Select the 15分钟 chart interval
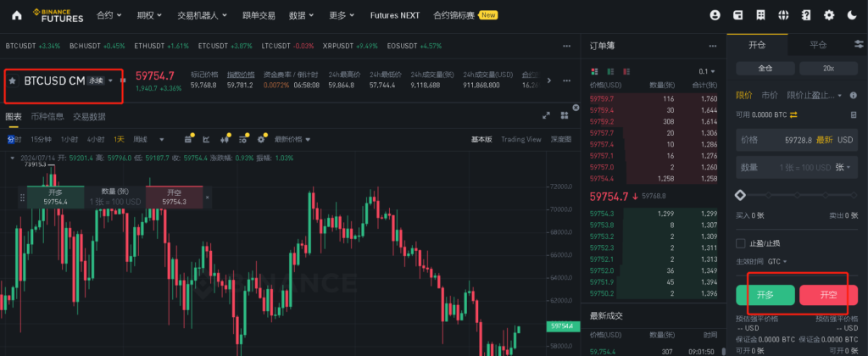868x356 pixels. pos(41,140)
